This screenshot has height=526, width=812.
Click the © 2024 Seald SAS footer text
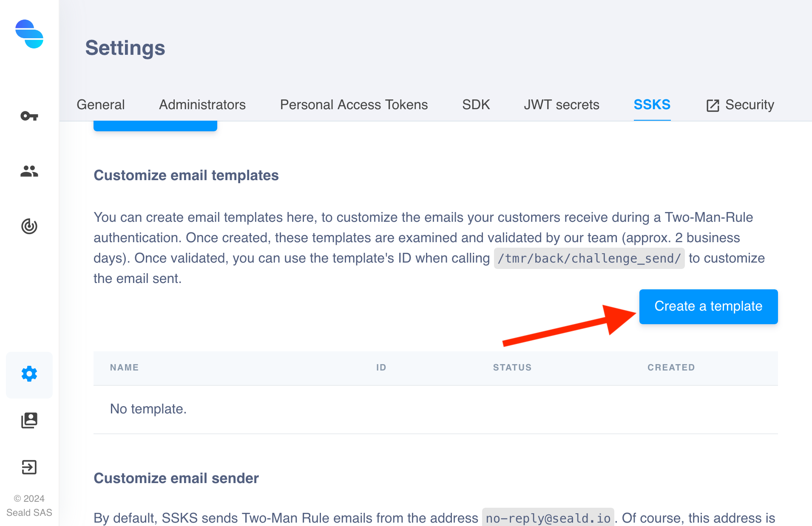(x=29, y=506)
